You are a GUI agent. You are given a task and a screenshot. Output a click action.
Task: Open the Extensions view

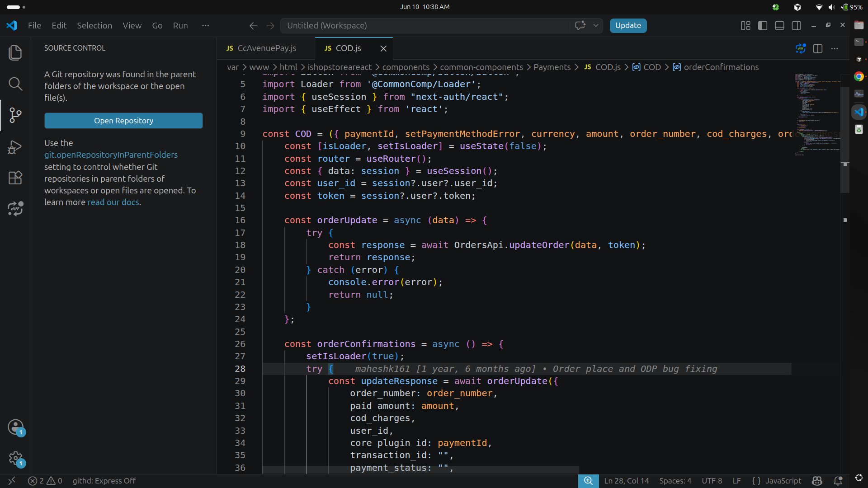pos(15,178)
